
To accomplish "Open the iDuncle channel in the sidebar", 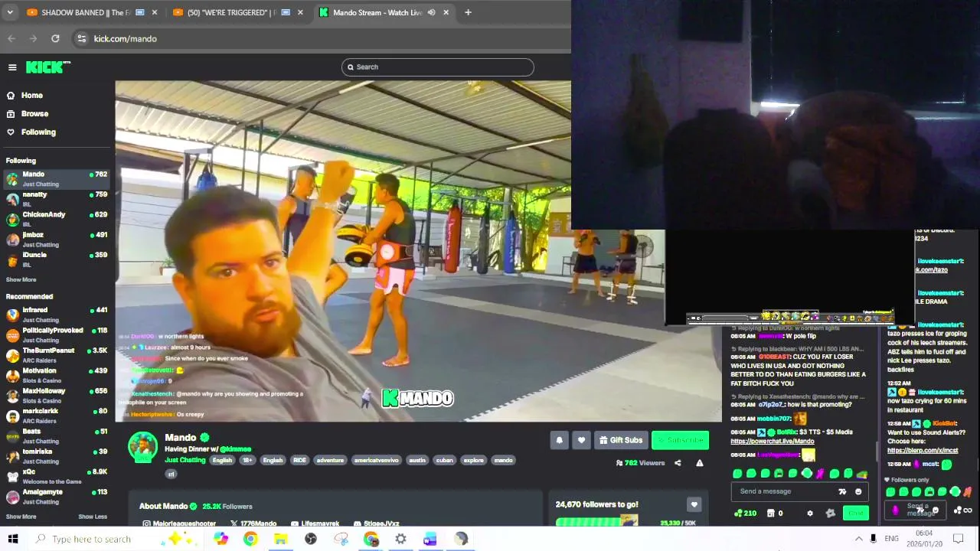I will coord(55,259).
